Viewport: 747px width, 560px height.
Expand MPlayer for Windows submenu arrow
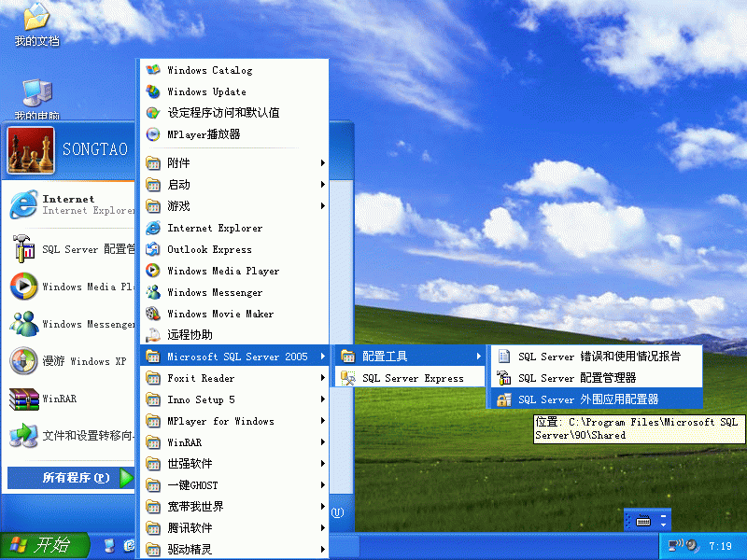point(323,421)
